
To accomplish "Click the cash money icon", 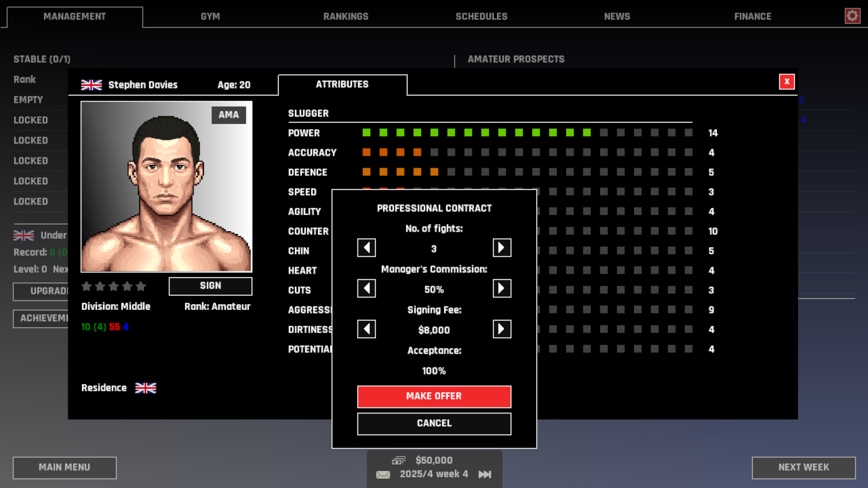I will tap(398, 460).
